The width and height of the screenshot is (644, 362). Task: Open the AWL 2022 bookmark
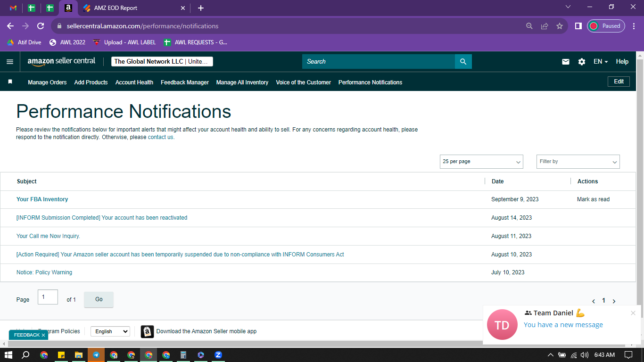67,42
